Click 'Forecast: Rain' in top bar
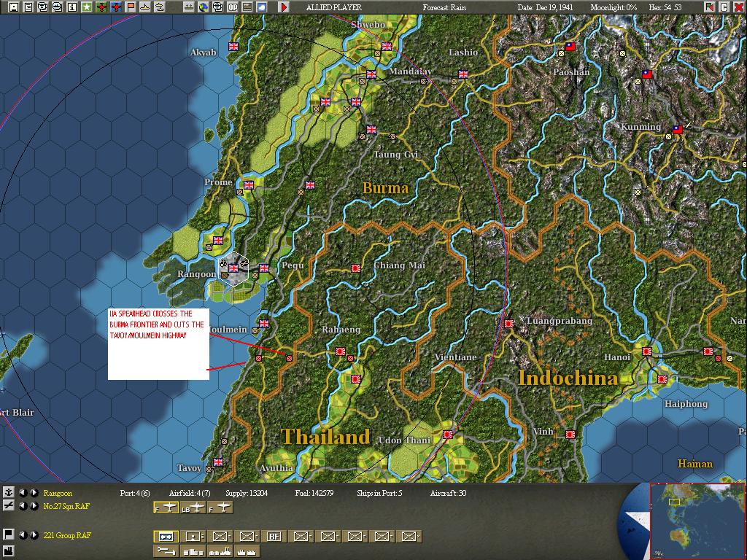Viewport: 747px width, 560px height. pos(444,7)
